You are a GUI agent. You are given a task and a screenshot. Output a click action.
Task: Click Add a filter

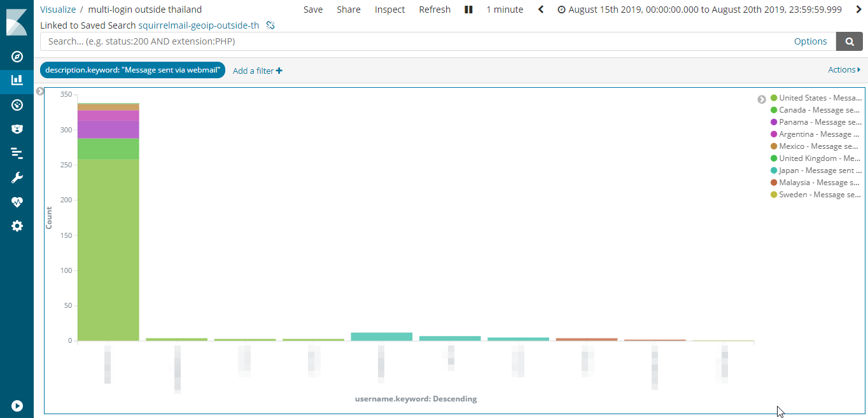(257, 71)
